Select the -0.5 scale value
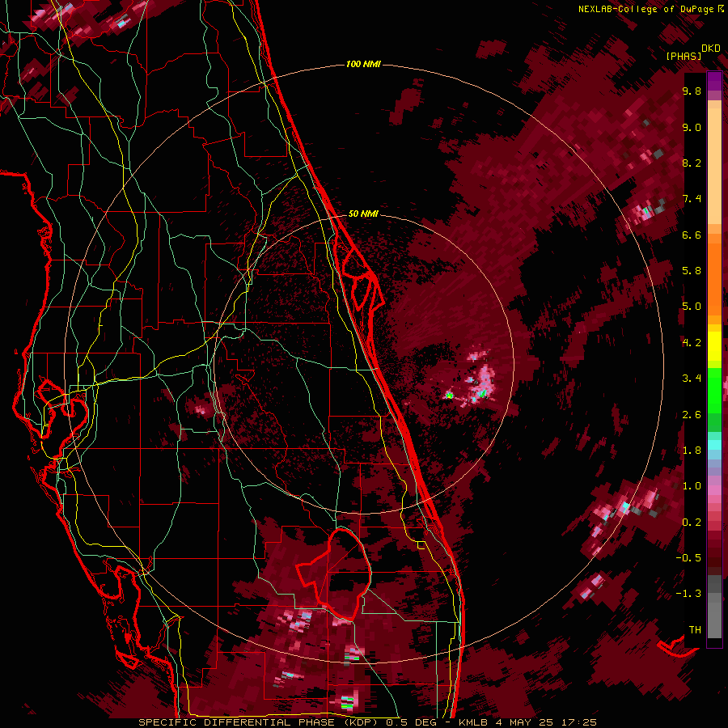The width and height of the screenshot is (728, 728). coord(688,558)
